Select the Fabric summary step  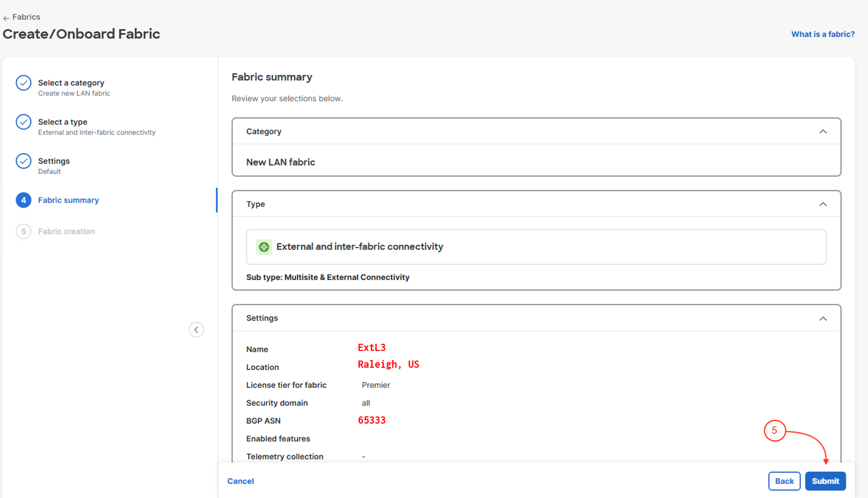(68, 200)
